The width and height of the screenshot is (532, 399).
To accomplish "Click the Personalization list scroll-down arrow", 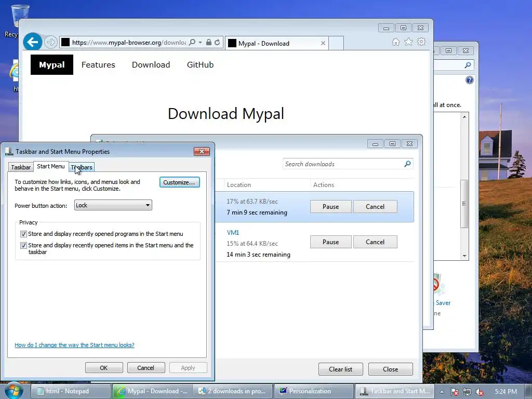I will coord(464,256).
